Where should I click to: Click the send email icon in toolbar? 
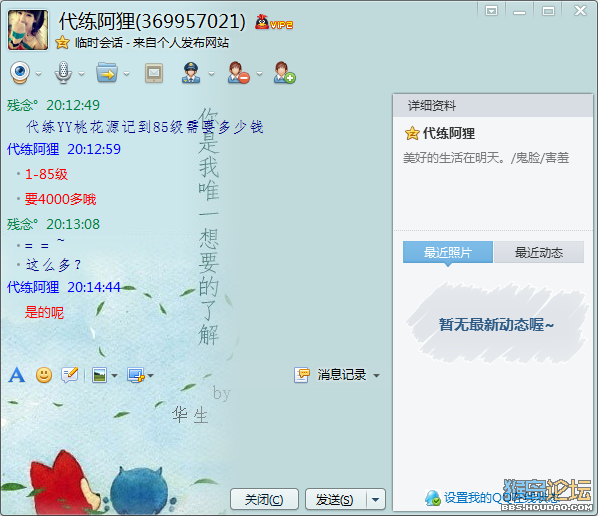(x=154, y=72)
